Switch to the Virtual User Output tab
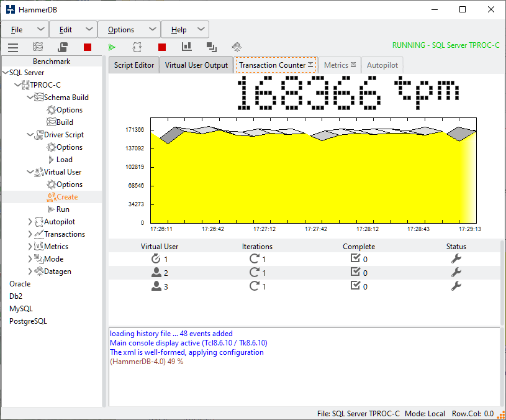506x420 pixels. (196, 65)
